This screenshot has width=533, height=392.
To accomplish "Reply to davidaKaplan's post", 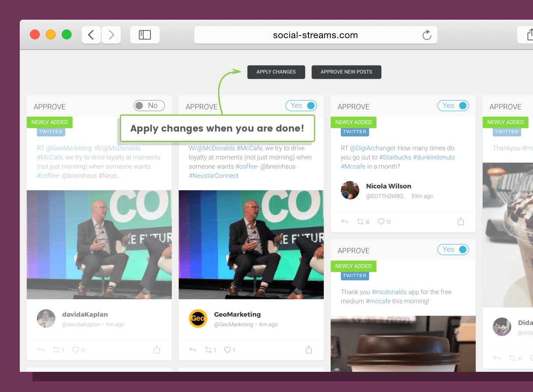I will coord(41,350).
